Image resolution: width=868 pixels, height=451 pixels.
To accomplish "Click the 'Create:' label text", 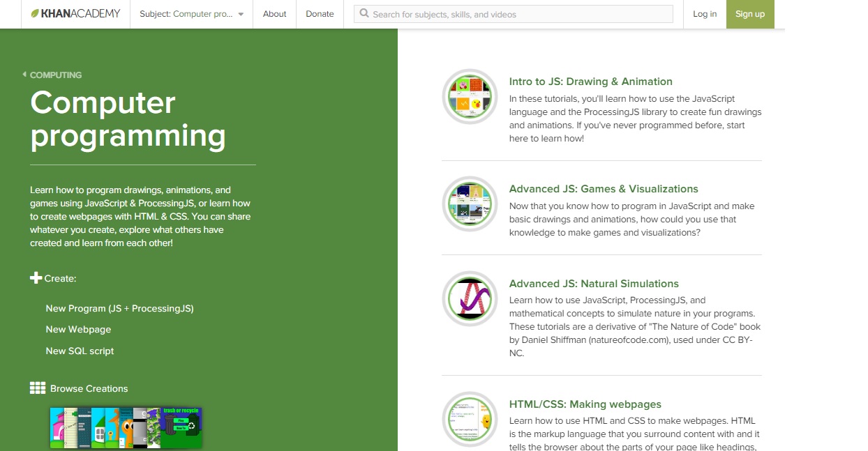I will coord(61,278).
